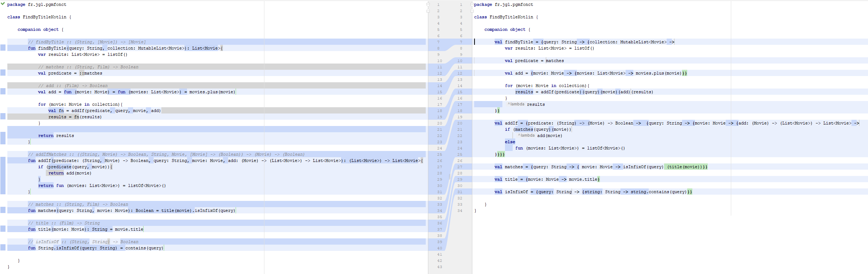Click change marker beside 'fun title(movie: Movie)' line

click(3, 229)
